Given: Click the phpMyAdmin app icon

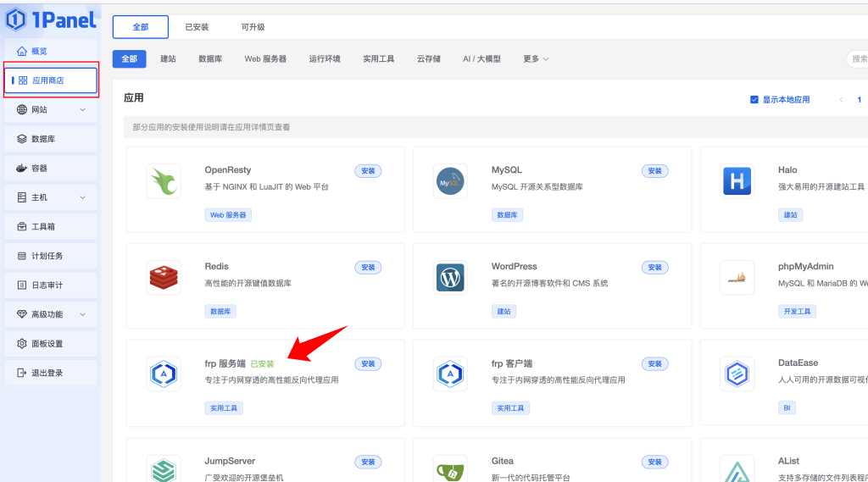Looking at the screenshot, I should coord(737,278).
